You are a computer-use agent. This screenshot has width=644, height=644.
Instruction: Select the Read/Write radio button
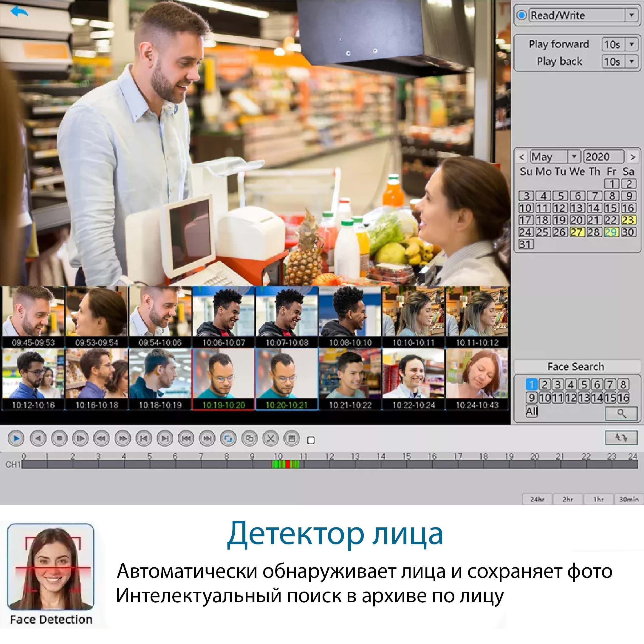pyautogui.click(x=522, y=15)
